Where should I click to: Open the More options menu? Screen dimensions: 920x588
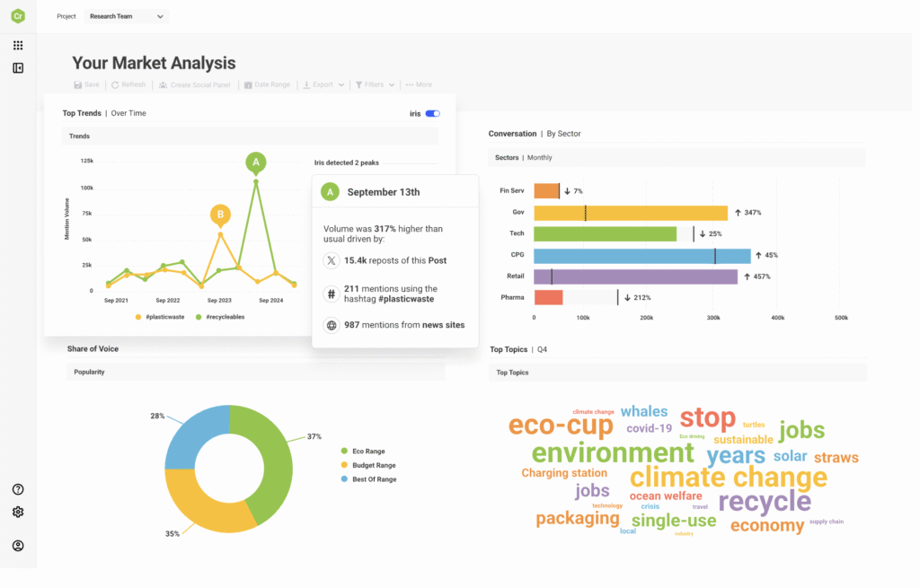click(419, 85)
